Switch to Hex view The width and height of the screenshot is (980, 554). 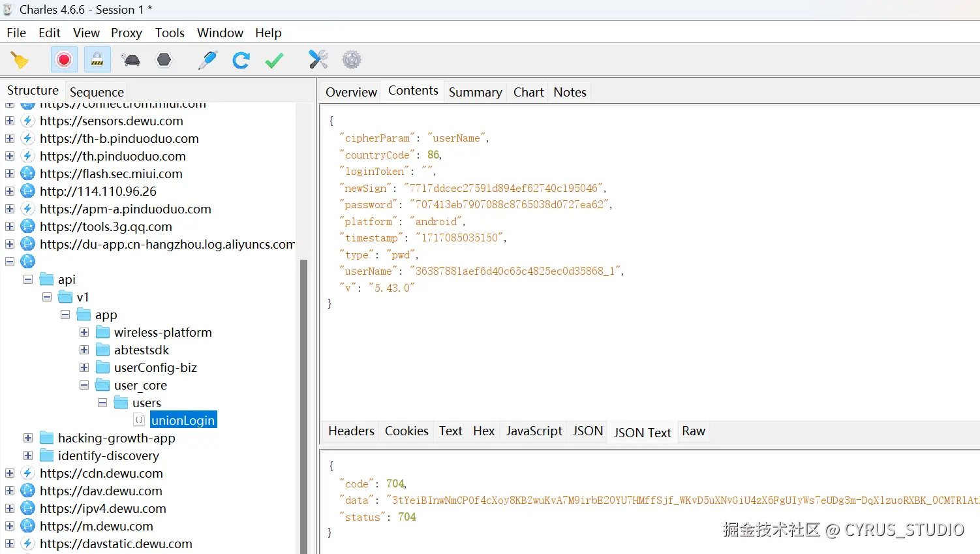(483, 431)
